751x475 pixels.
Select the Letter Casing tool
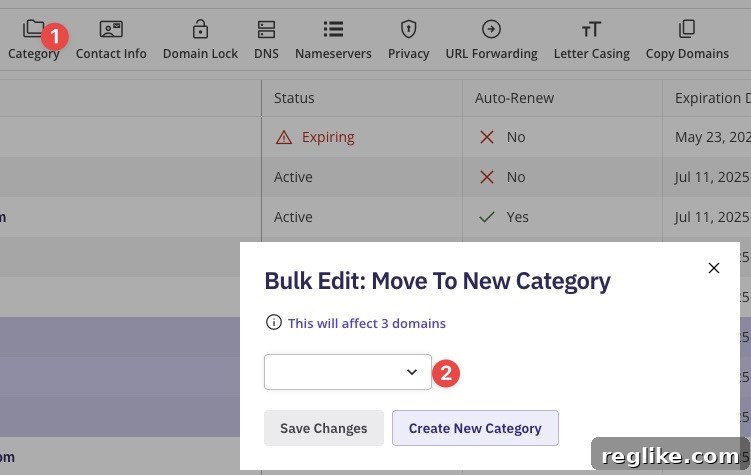point(592,40)
